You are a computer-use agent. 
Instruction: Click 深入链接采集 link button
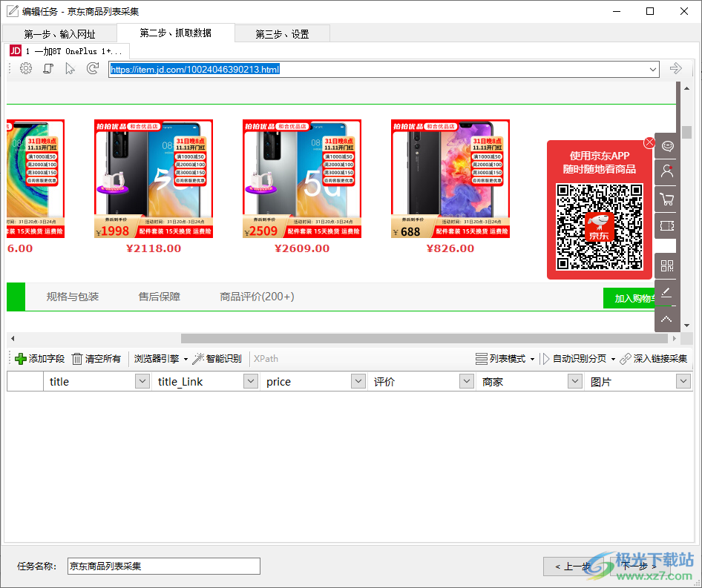click(654, 358)
